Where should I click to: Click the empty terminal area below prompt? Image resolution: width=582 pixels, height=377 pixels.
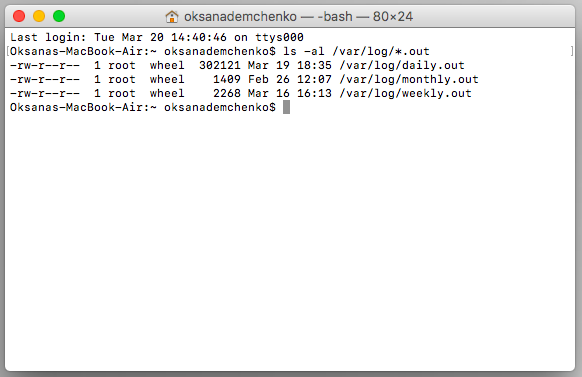[x=290, y=241]
